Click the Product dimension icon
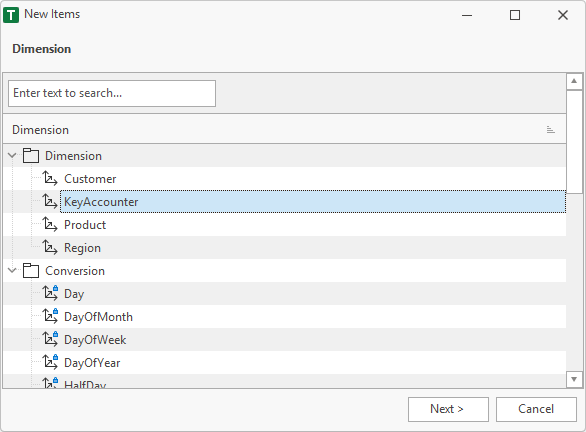The height and width of the screenshot is (432, 586). point(50,225)
